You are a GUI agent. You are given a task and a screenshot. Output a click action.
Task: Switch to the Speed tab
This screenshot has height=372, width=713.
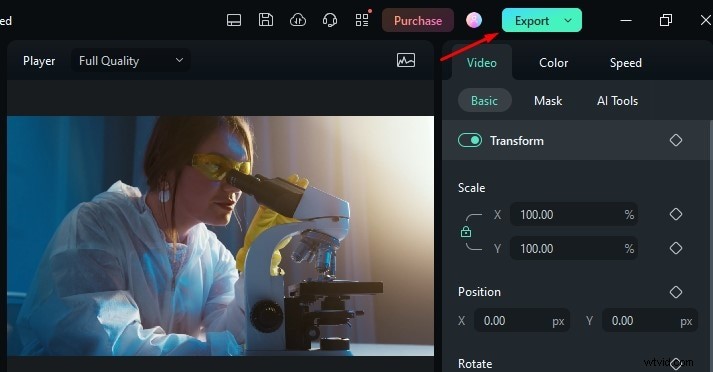coord(626,63)
